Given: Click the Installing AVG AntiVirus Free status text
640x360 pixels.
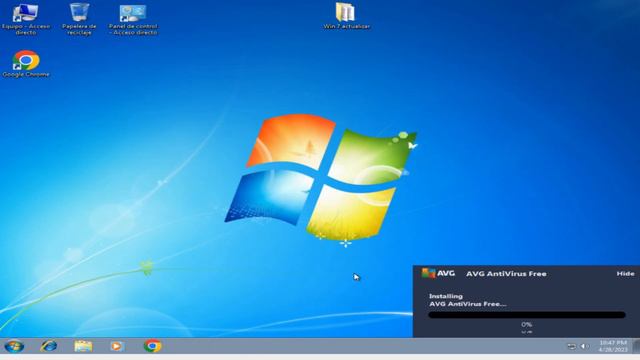Looking at the screenshot, I should [467, 300].
